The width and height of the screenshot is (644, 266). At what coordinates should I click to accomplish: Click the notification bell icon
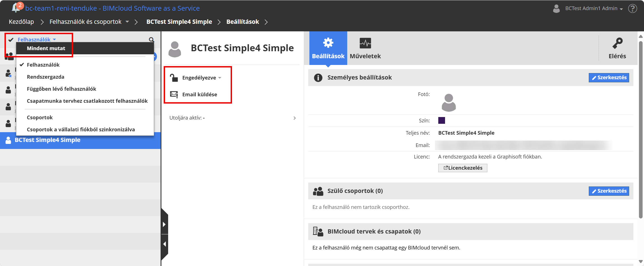[15, 8]
